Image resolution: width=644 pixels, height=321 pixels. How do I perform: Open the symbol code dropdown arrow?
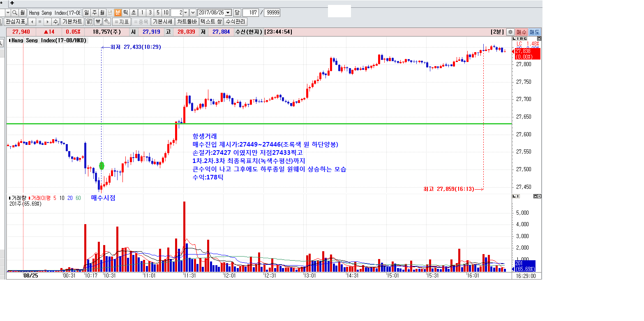8,13
